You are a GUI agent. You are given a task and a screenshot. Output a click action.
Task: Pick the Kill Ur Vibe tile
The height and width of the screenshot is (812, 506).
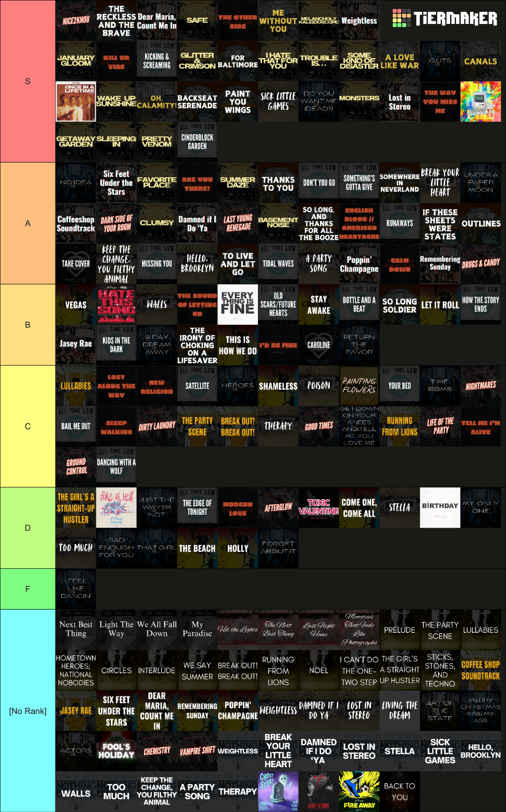[x=116, y=61]
